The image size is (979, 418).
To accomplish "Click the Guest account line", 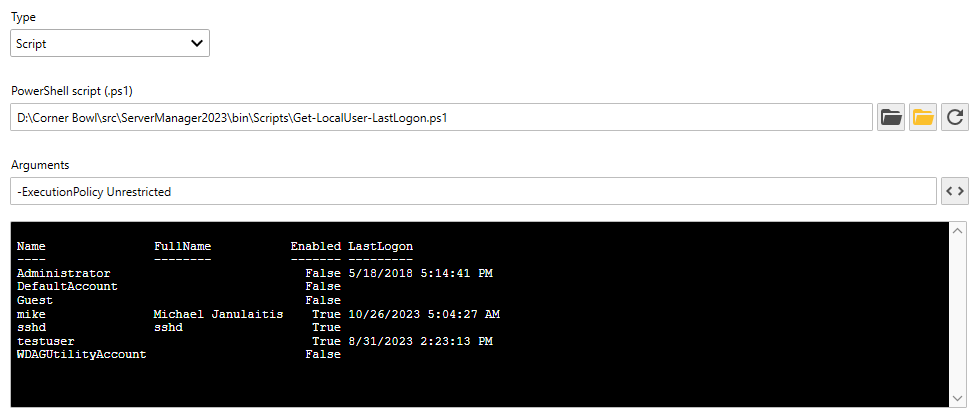I will pyautogui.click(x=35, y=300).
